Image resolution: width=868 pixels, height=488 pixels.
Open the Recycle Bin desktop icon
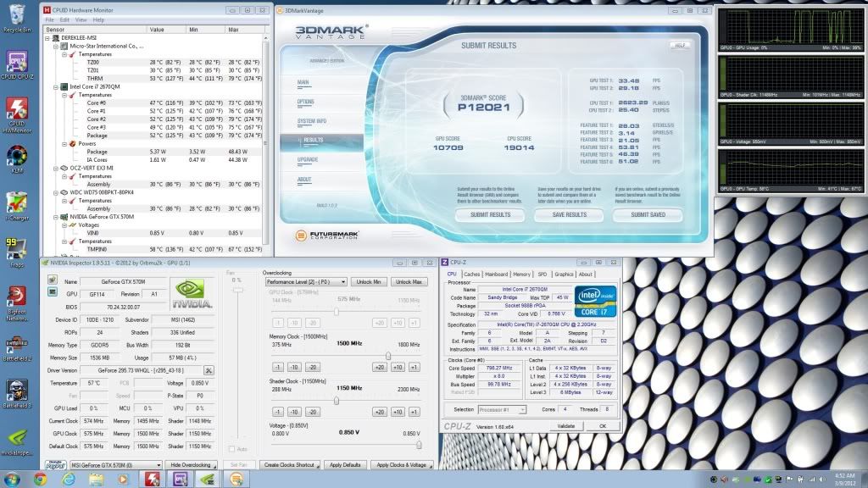[17, 18]
